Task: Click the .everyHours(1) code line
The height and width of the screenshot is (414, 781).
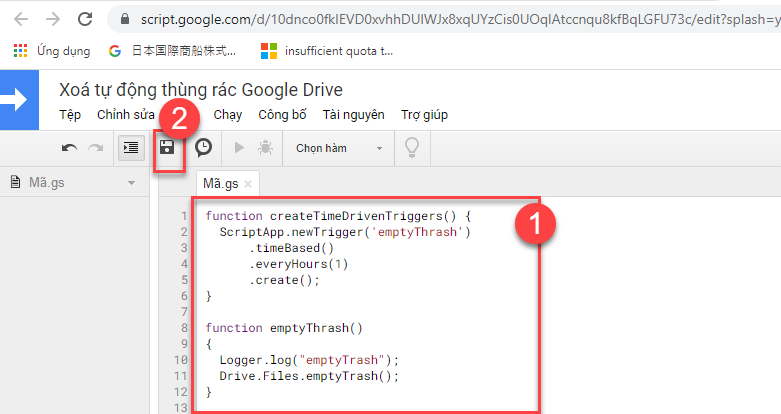Action: 299,264
